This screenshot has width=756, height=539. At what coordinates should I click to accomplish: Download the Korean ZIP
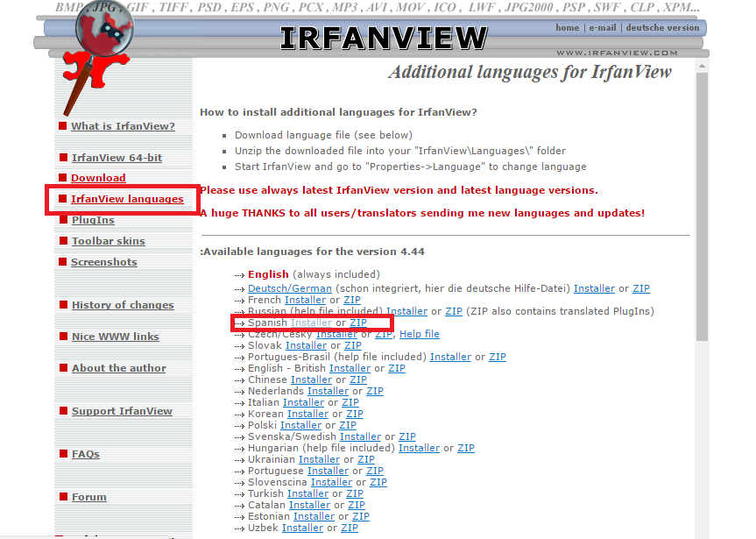pyautogui.click(x=355, y=414)
